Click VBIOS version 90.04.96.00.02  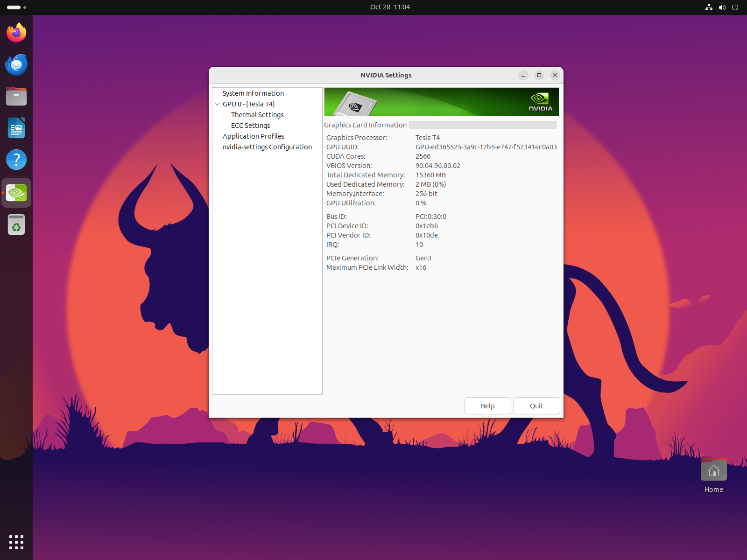click(x=438, y=166)
